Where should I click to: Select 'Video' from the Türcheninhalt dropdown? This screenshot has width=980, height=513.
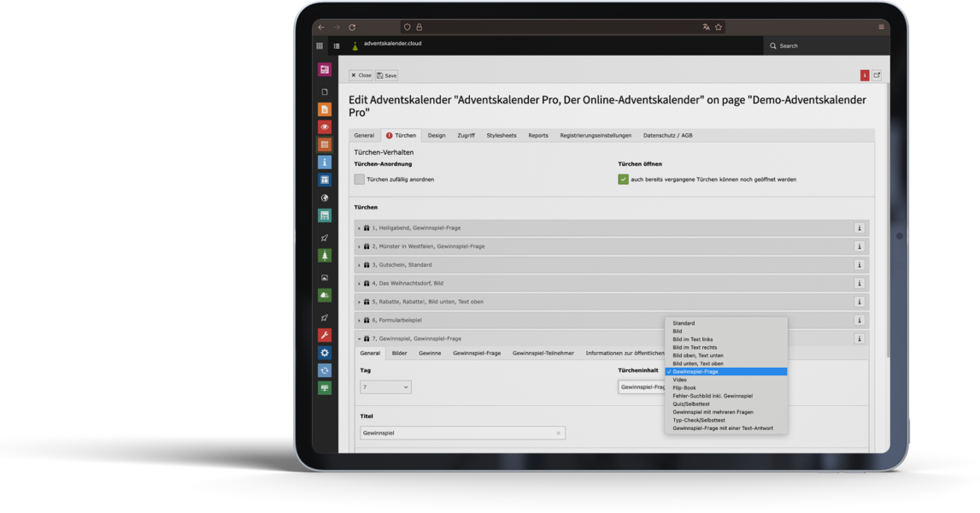pos(680,380)
